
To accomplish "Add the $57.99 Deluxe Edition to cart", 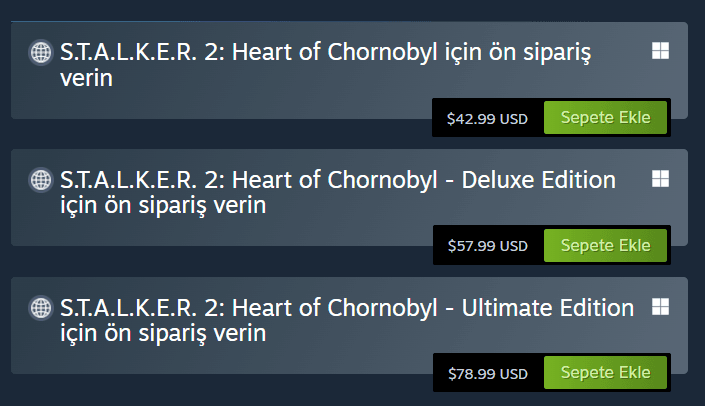I will (605, 245).
